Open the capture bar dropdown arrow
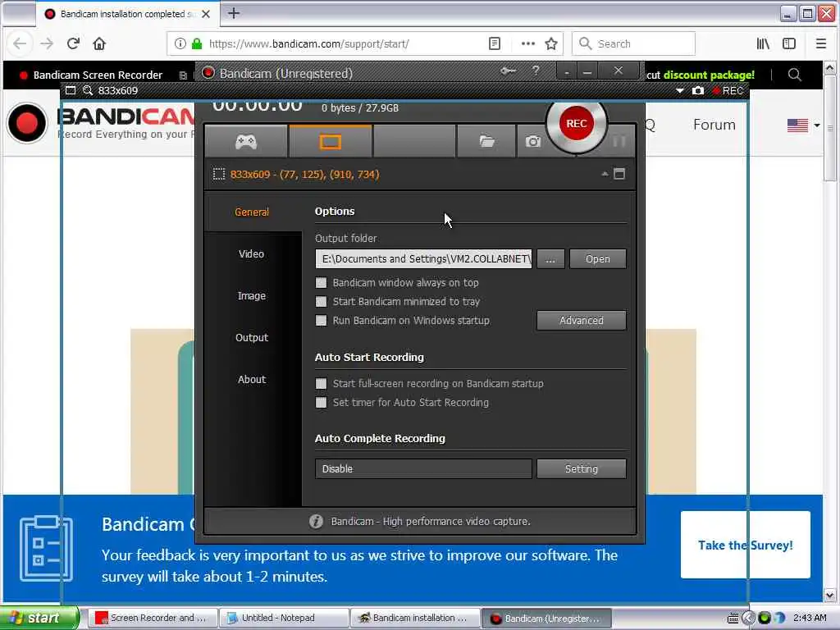 pos(680,90)
